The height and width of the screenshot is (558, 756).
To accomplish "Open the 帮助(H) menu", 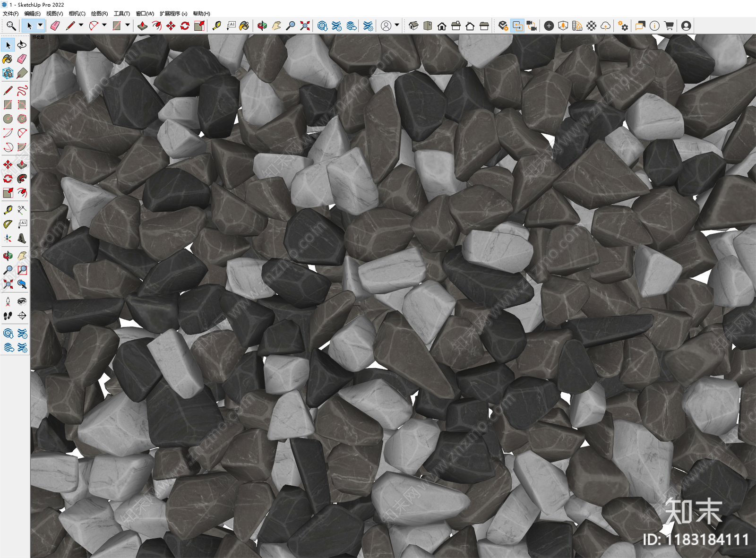I will [x=202, y=13].
